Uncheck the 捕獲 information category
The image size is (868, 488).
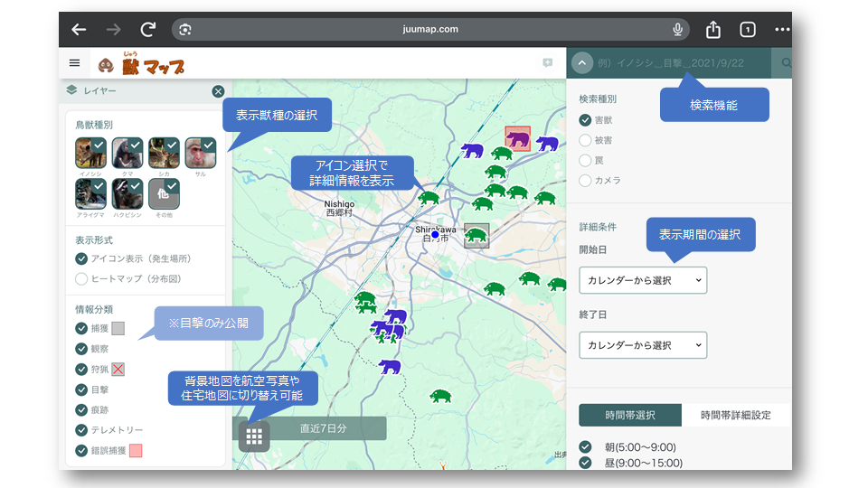coord(82,329)
